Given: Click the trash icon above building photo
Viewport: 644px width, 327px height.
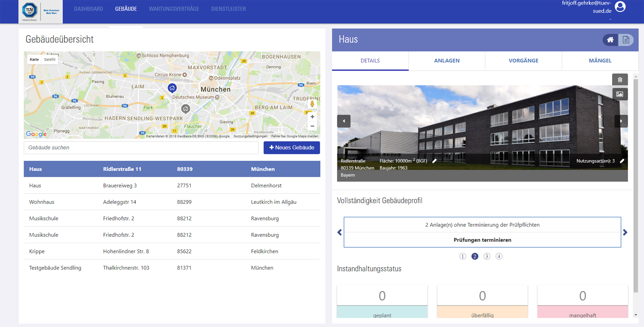Looking at the screenshot, I should [x=620, y=80].
